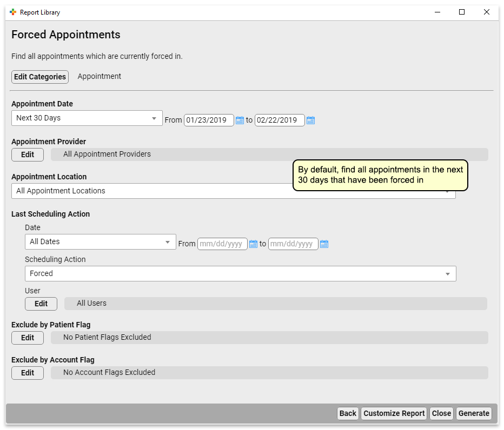Viewport: 504px width, 430px height.
Task: Click the Generate button
Action: tap(474, 413)
